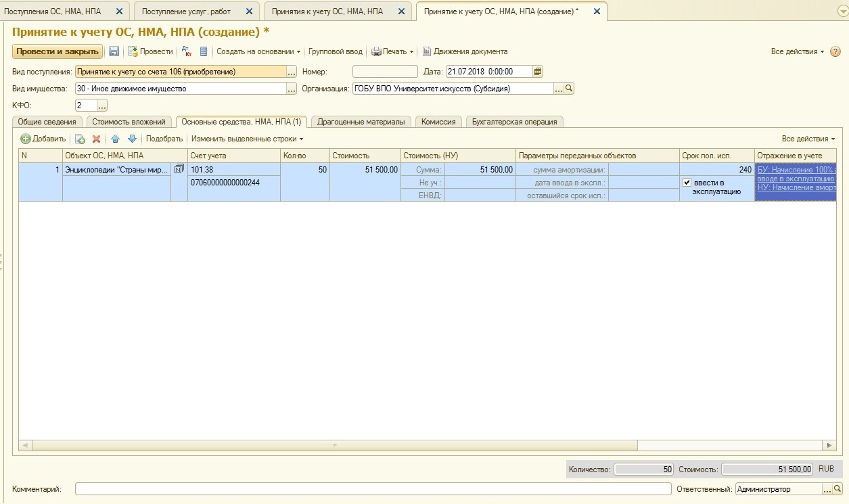Move row down with the down arrow
The height and width of the screenshot is (504, 849).
click(132, 139)
